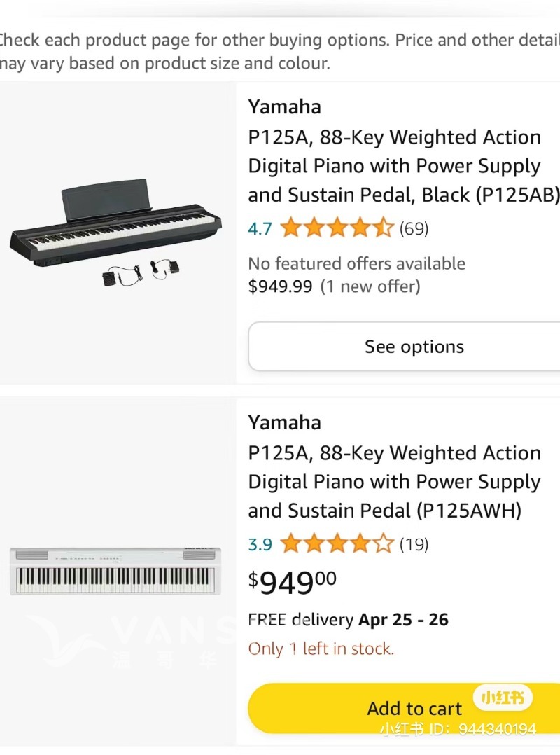Open the 4.7 rating score popover

click(260, 228)
